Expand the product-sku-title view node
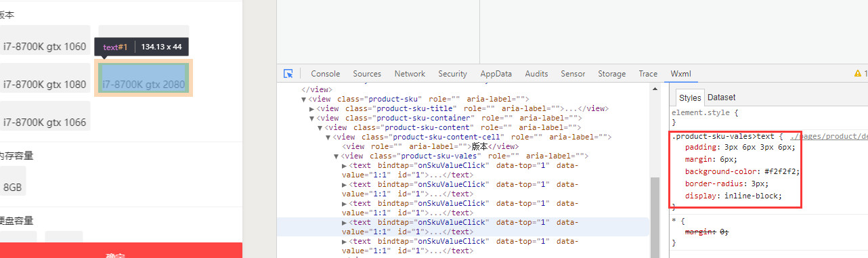The width and height of the screenshot is (868, 258). pyautogui.click(x=311, y=108)
